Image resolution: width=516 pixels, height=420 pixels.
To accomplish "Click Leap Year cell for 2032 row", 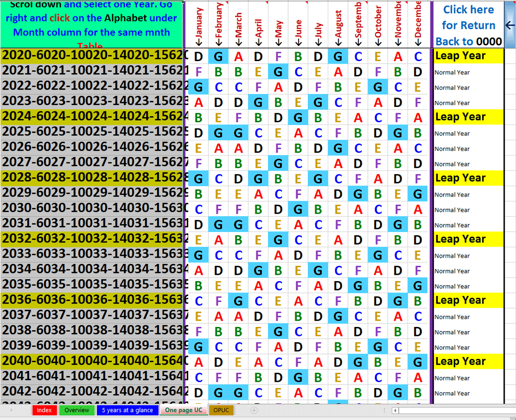I will click(468, 240).
